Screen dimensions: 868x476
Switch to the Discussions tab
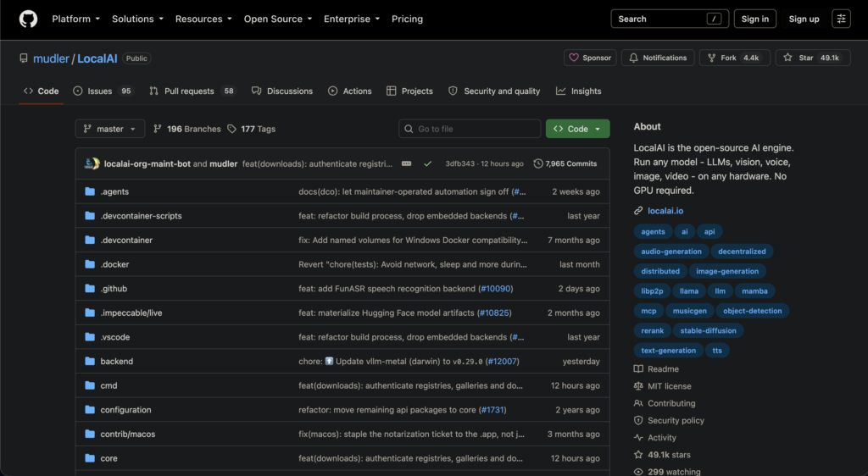(x=281, y=91)
